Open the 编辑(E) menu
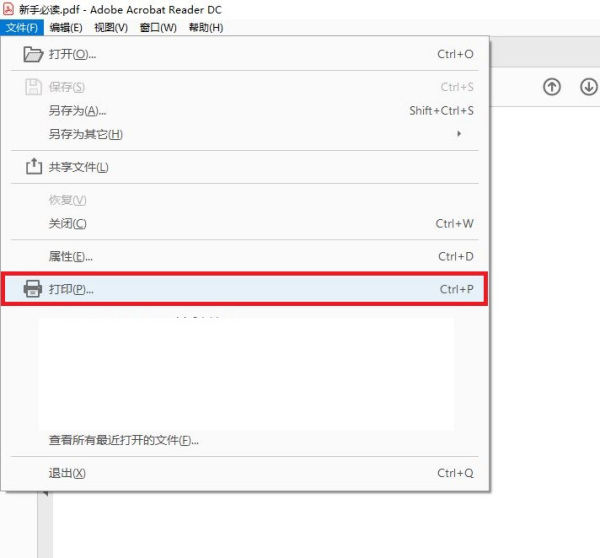The image size is (600, 558). tap(66, 27)
